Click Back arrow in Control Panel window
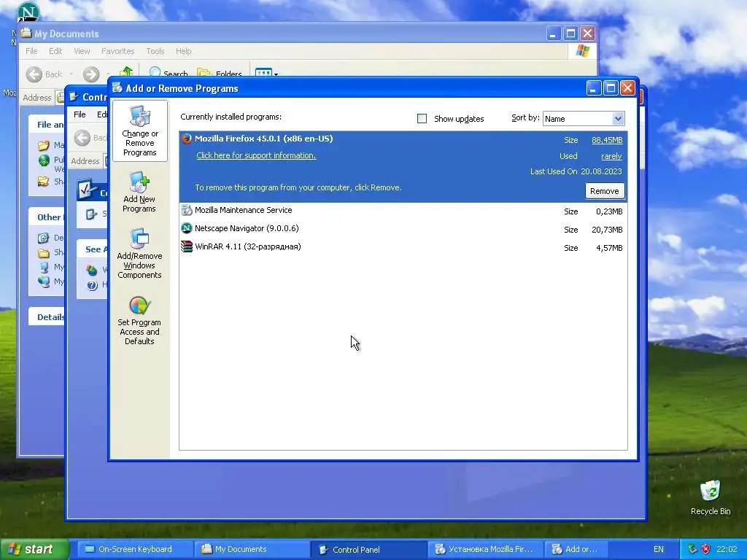The width and height of the screenshot is (747, 560). coord(82,138)
